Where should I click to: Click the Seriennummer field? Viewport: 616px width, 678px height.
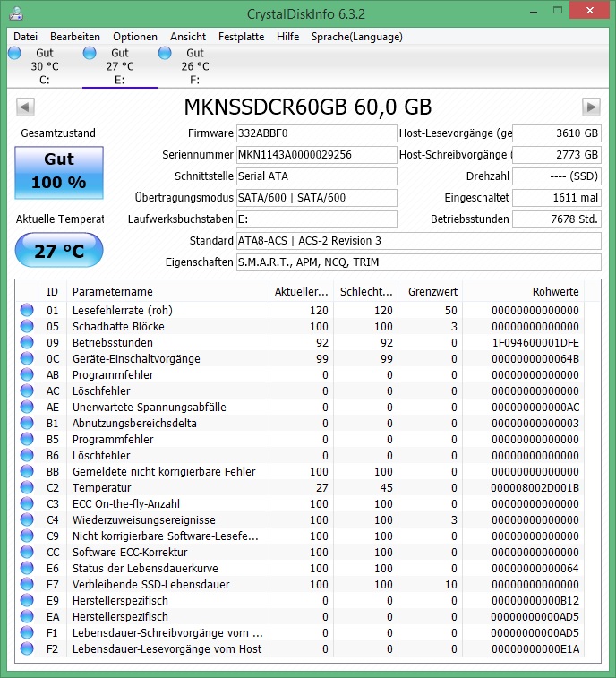[x=316, y=155]
